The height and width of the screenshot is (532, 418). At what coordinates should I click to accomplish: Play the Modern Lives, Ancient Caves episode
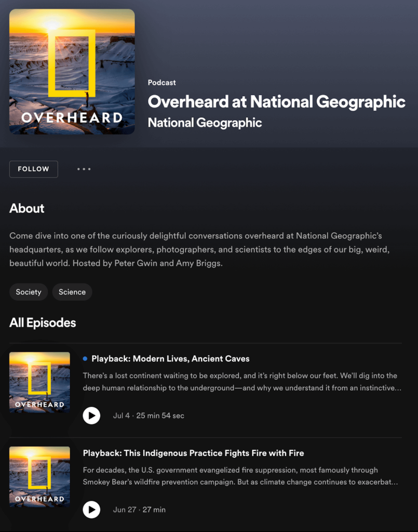(91, 416)
